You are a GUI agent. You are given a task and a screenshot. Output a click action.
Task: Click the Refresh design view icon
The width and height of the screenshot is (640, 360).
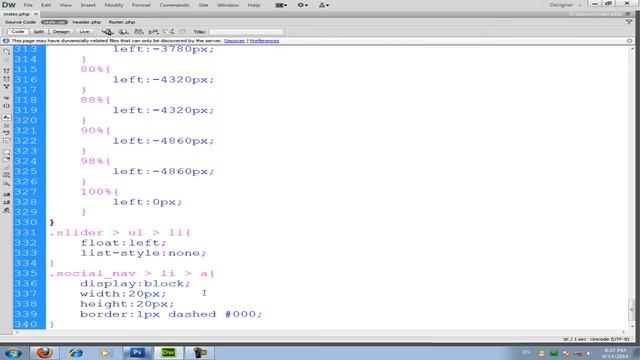[x=182, y=31]
